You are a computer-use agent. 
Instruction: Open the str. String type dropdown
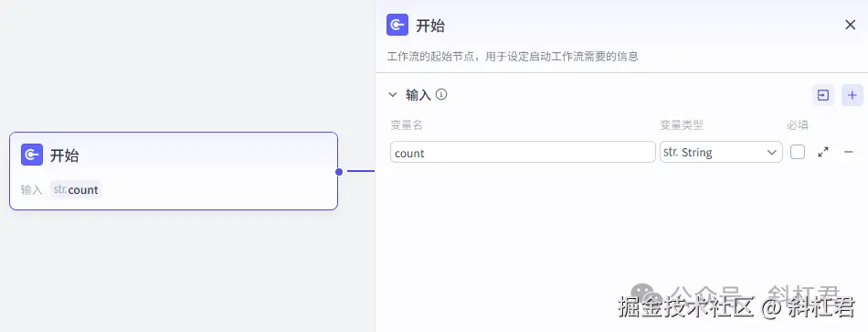721,152
